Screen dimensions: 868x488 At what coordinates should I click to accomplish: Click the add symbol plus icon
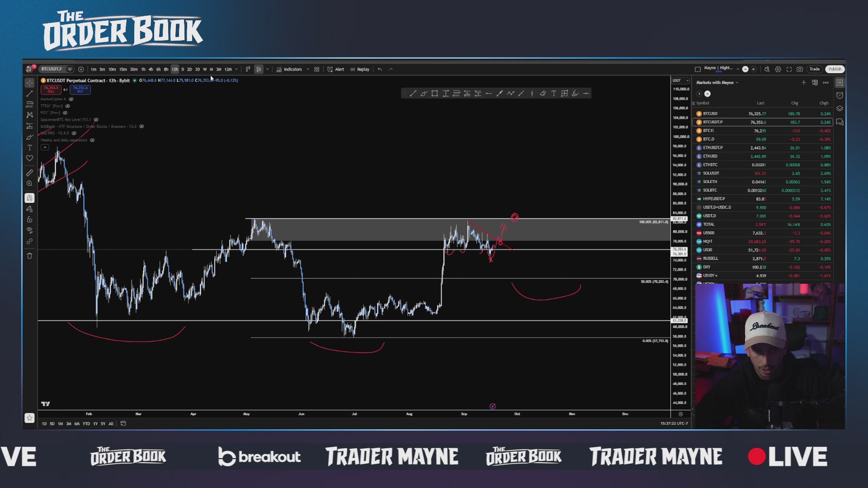coord(81,69)
